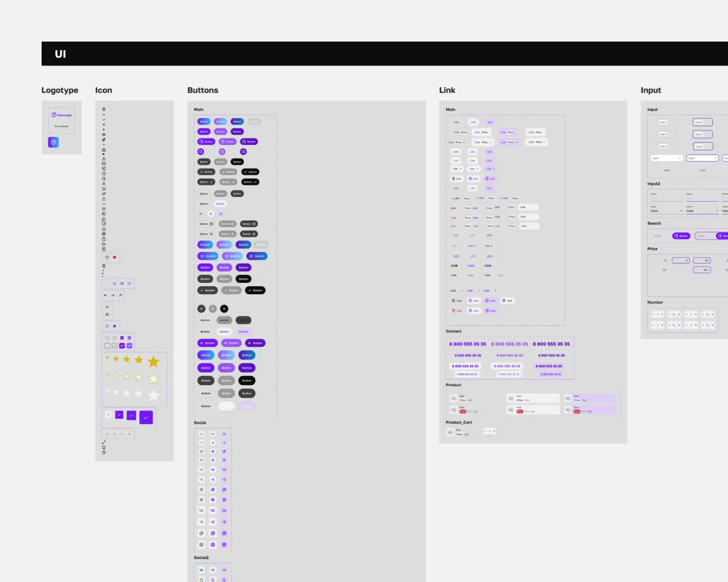Click the award medal icon
Screen dimensions: 728x582
point(104,447)
